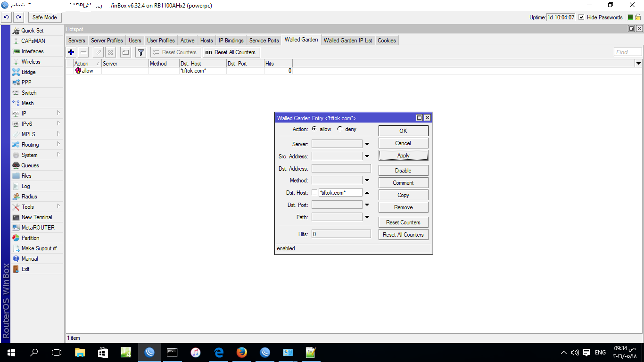This screenshot has width=644, height=362.
Task: Collapse the Dst. Host field arrow
Action: (367, 192)
